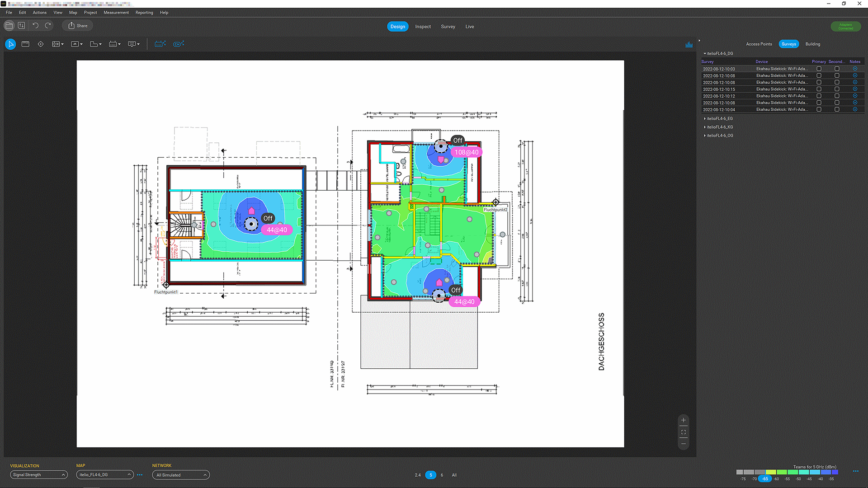Open notes for survey 2022-08-12-10:12
Image resolution: width=868 pixels, height=488 pixels.
pos(855,96)
